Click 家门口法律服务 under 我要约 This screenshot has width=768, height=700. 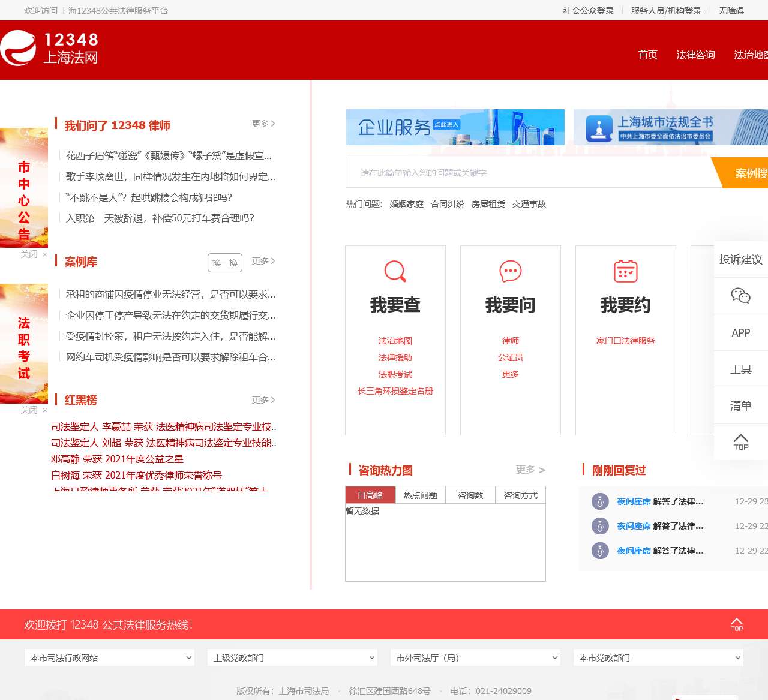click(x=626, y=341)
